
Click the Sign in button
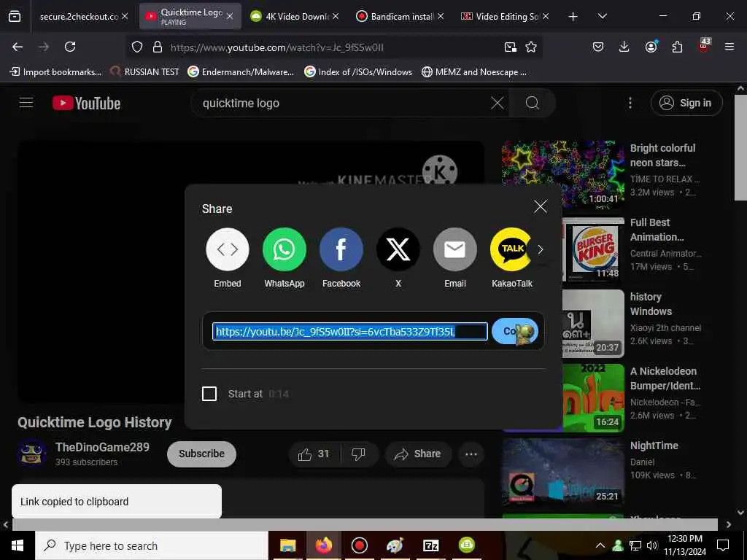tap(686, 103)
